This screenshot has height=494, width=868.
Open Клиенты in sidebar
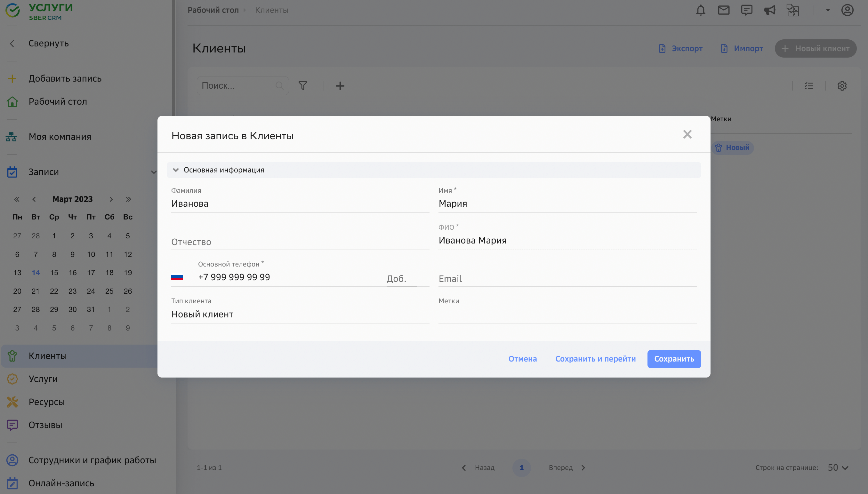tap(47, 356)
